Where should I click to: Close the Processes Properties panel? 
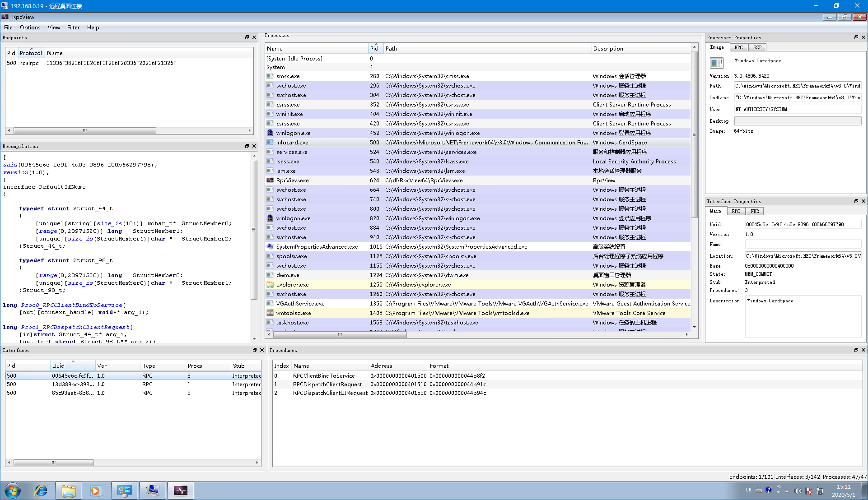pos(863,37)
